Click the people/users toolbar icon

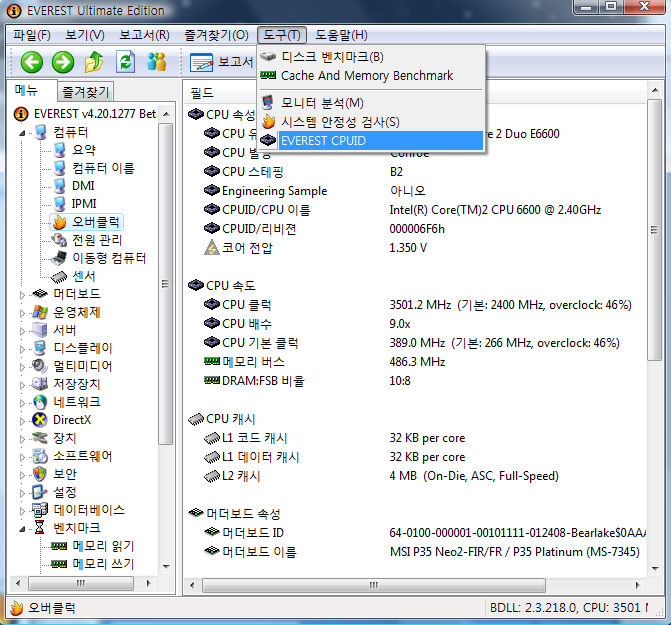pyautogui.click(x=157, y=62)
